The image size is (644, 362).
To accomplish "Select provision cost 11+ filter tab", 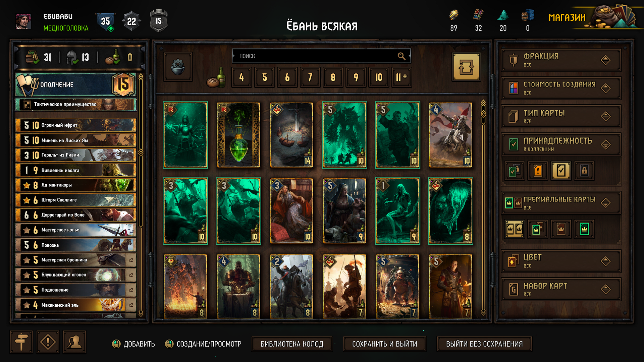I will pyautogui.click(x=401, y=77).
